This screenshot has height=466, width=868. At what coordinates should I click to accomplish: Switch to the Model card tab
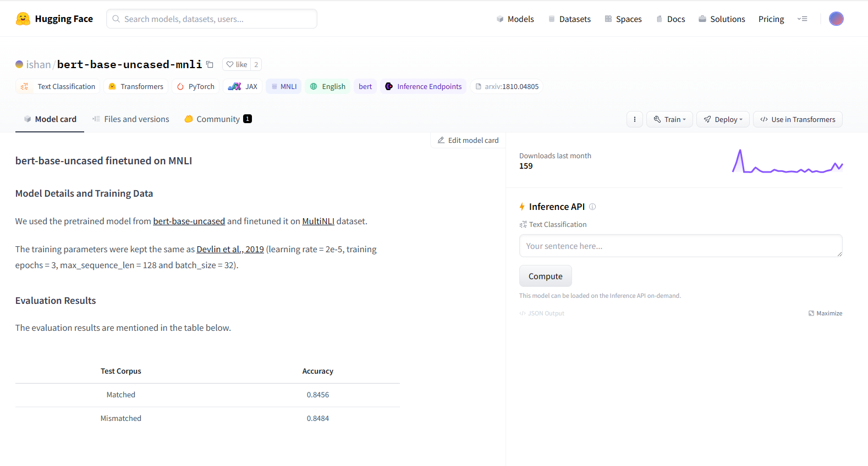(x=50, y=119)
